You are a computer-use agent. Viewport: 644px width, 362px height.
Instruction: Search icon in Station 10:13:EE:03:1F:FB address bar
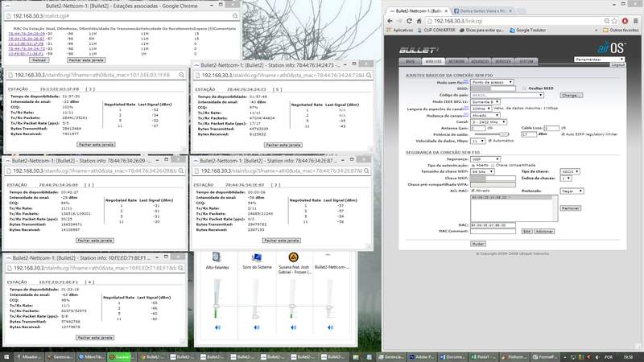click(182, 75)
